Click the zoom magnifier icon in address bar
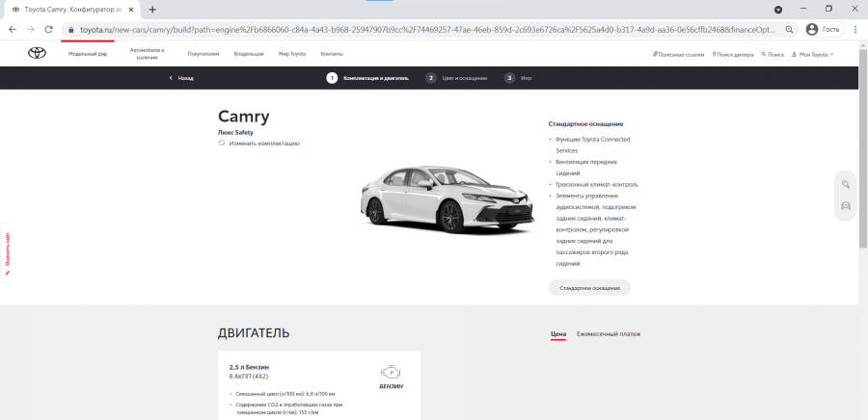The image size is (868, 420). click(x=789, y=29)
